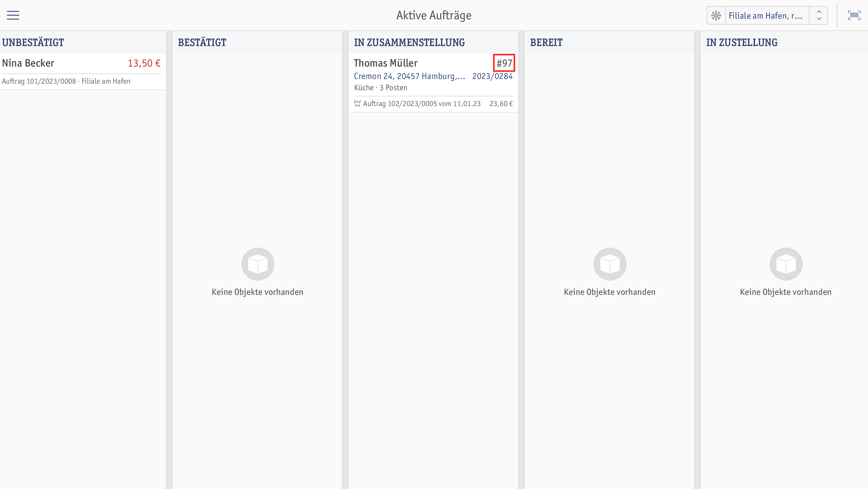868x489 pixels.
Task: Select the Bereit column header
Action: (x=546, y=43)
